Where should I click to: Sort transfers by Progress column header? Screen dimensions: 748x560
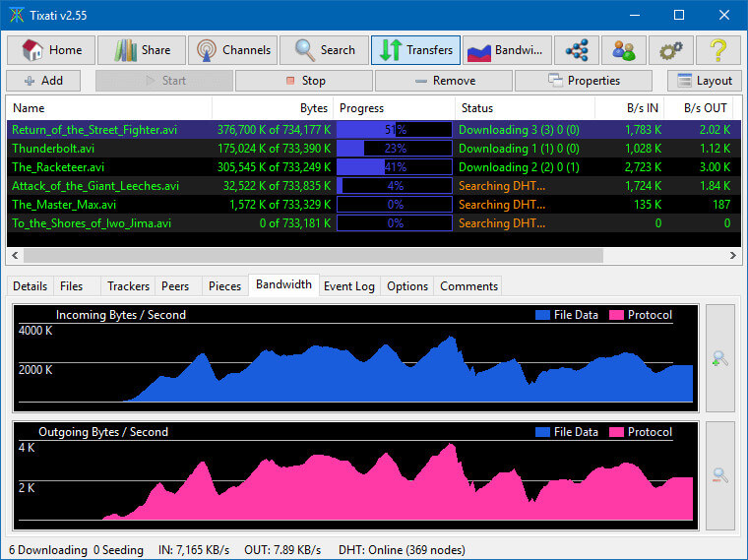394,108
